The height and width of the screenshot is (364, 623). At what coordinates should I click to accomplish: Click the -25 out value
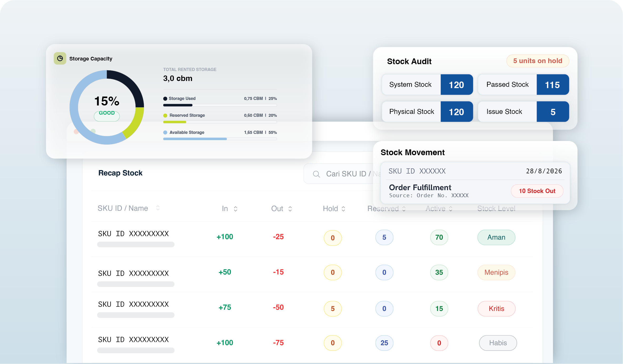[278, 237]
